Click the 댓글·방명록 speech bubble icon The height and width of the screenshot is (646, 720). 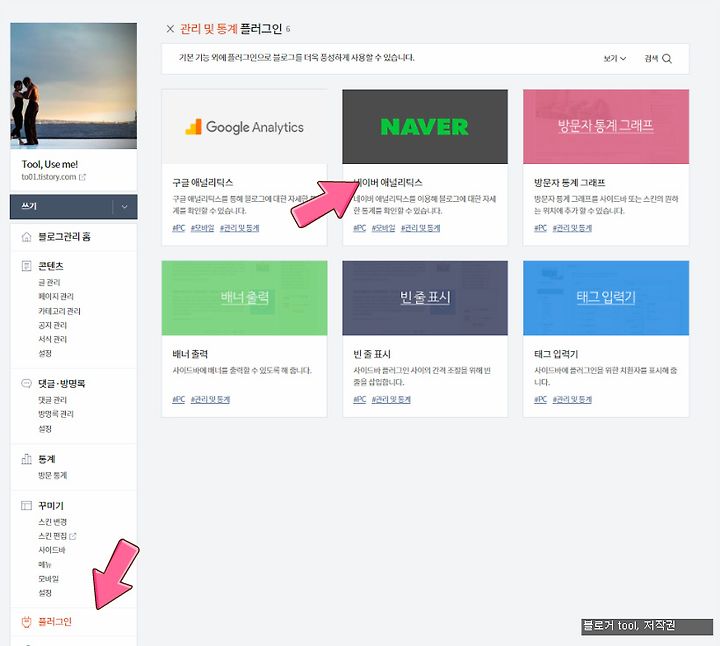(27, 383)
